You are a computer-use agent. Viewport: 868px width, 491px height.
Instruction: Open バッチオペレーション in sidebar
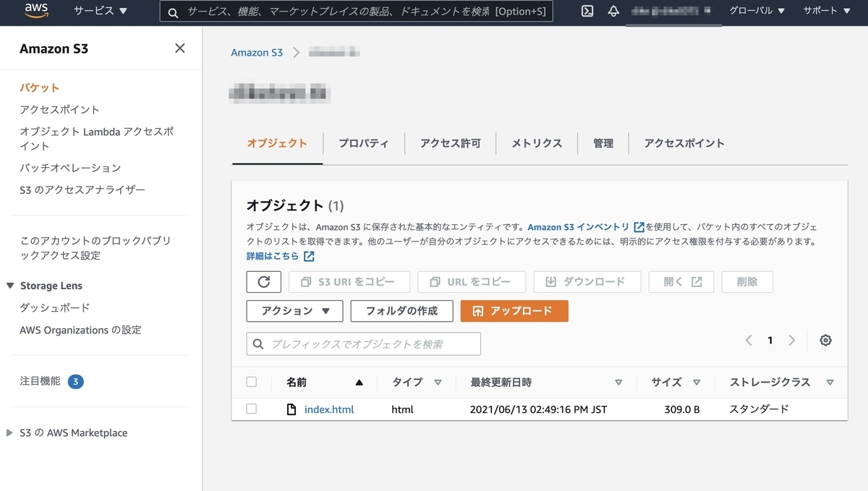click(70, 168)
